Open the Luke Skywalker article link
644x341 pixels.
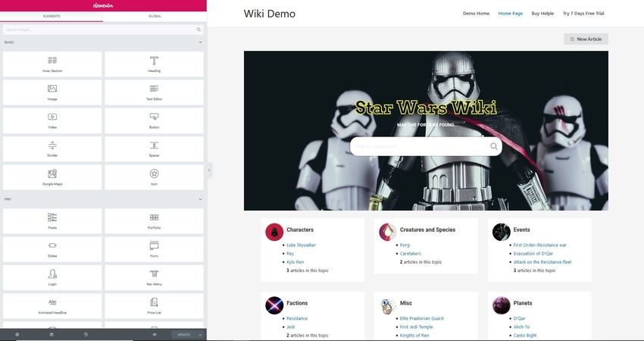(x=301, y=245)
